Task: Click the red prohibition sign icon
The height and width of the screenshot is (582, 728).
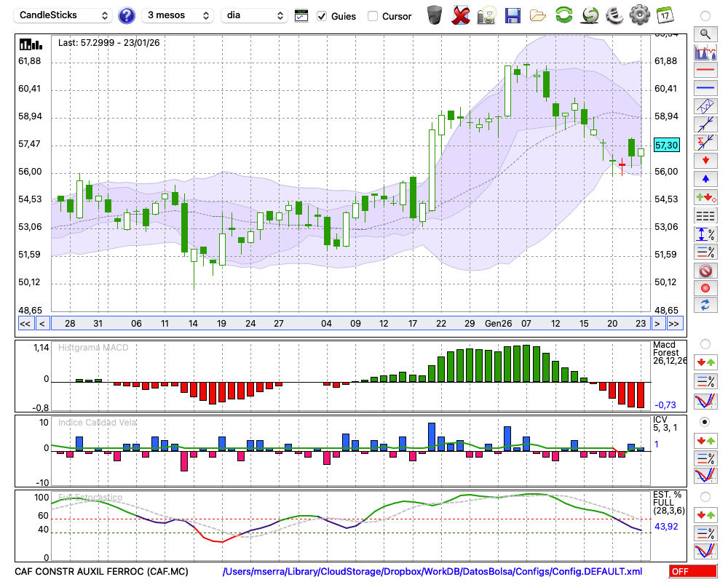Action: pyautogui.click(x=705, y=271)
